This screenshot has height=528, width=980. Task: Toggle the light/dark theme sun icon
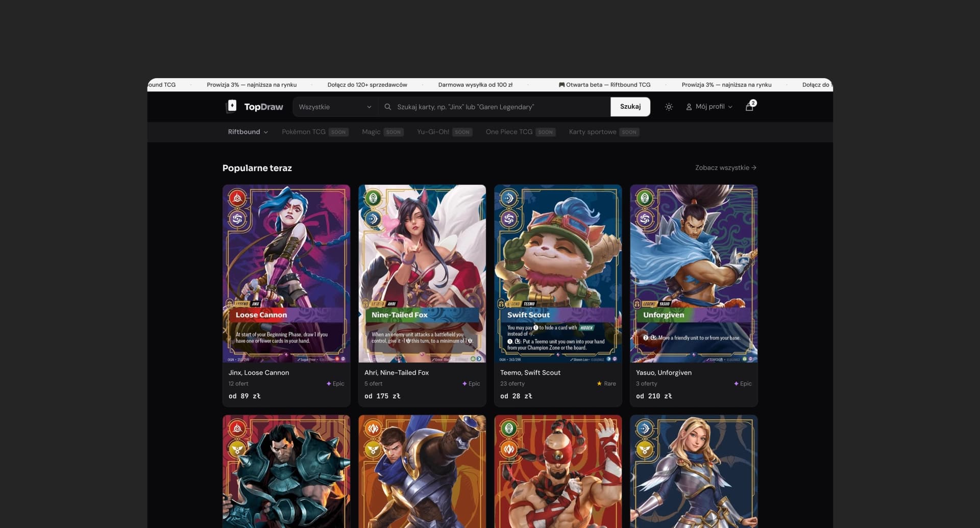click(x=669, y=107)
